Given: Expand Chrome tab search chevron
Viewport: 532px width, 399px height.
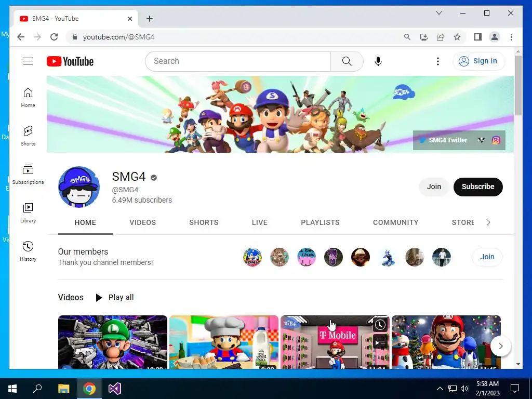Looking at the screenshot, I should pyautogui.click(x=438, y=13).
